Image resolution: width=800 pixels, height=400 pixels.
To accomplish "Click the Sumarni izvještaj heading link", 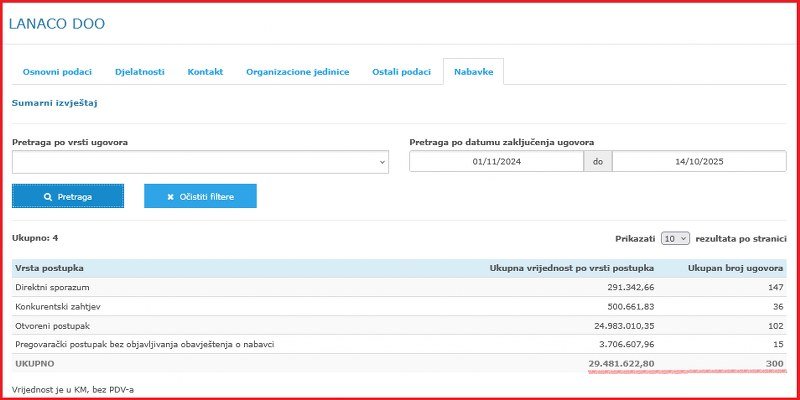I will coord(54,103).
